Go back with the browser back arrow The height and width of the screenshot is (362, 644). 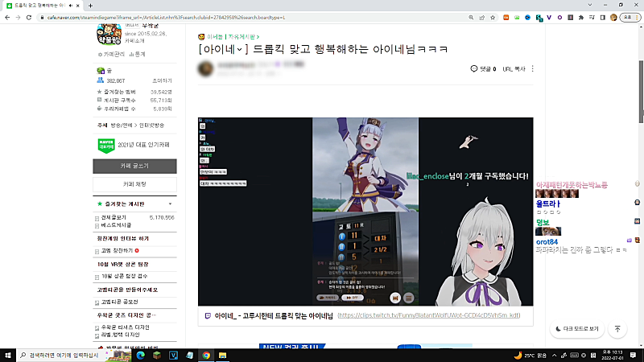(7, 18)
